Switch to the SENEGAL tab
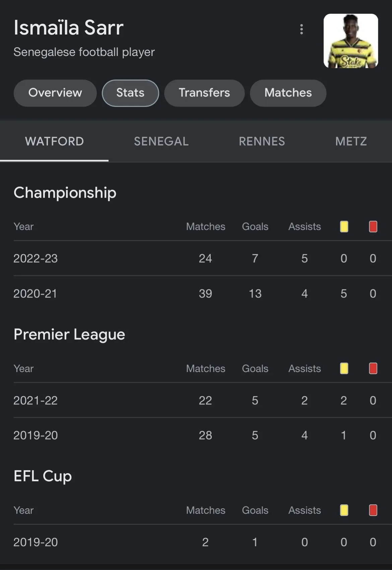The image size is (392, 570). 161,141
